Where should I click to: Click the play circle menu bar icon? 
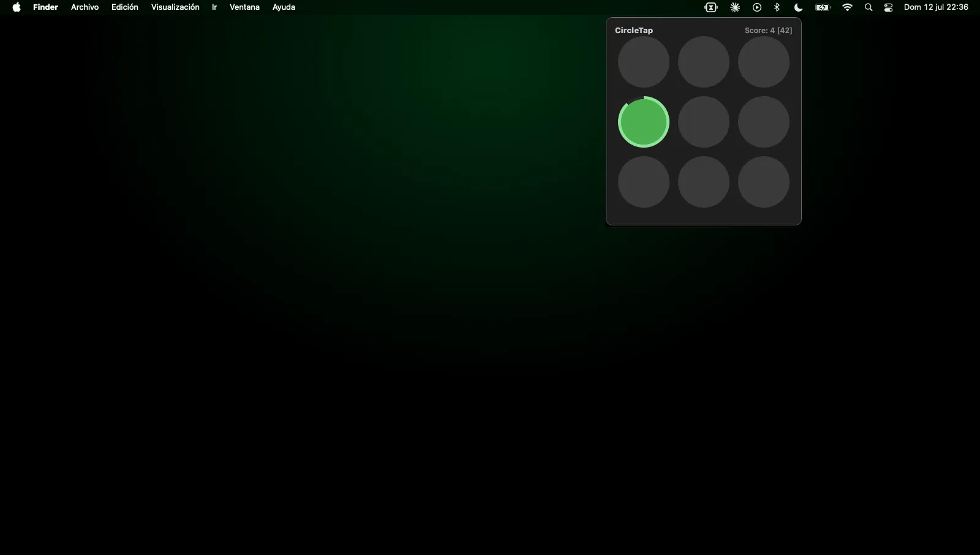[757, 7]
